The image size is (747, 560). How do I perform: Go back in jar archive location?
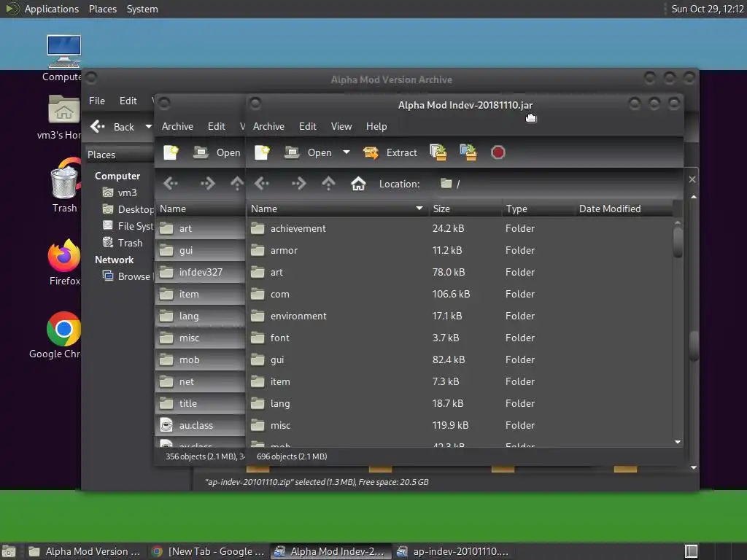coord(262,183)
